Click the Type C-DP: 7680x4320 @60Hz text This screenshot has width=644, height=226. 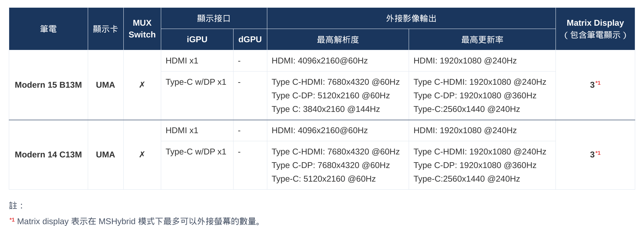(330, 165)
